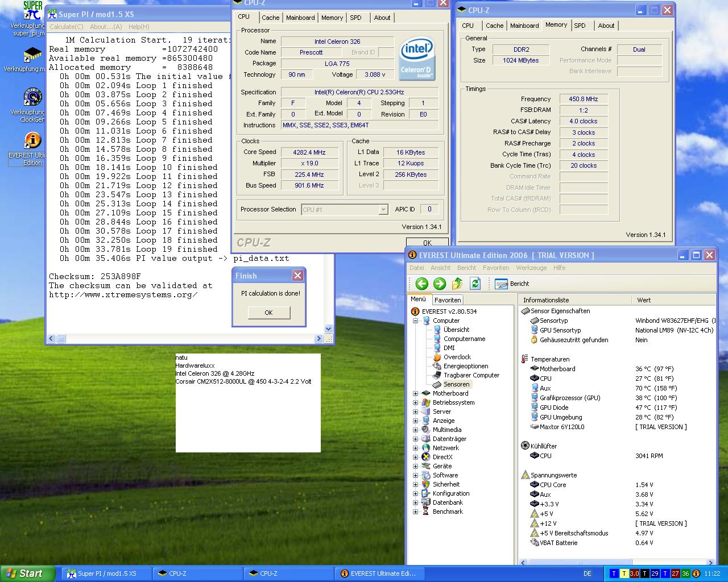
Task: Click the CPU Core 1.54 V row
Action: 617,485
